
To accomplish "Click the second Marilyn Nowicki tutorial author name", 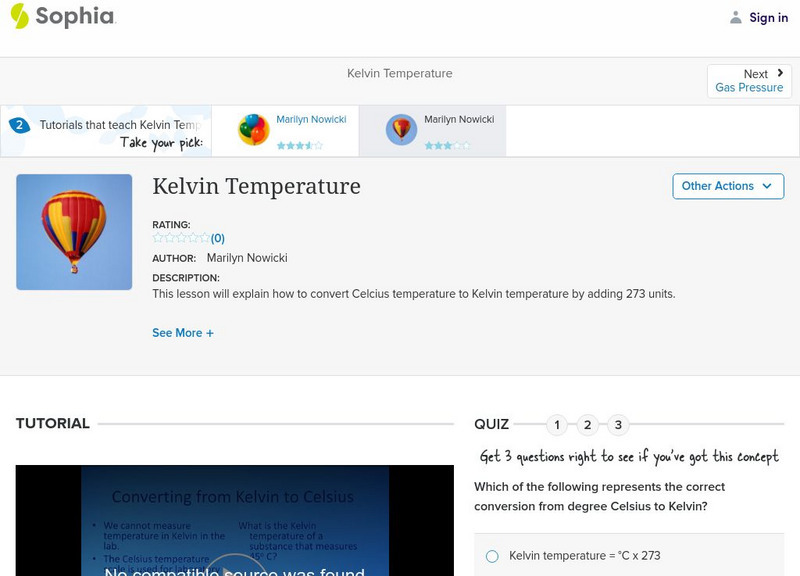I will [x=459, y=119].
